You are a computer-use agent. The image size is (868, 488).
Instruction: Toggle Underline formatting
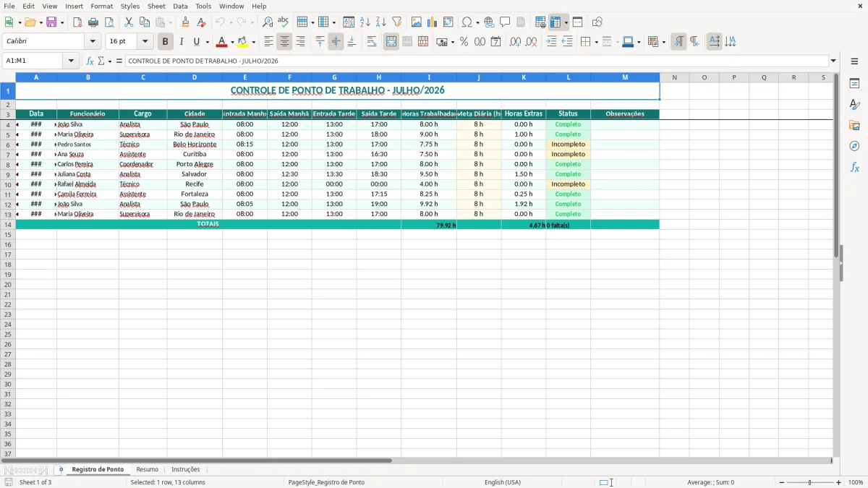[196, 42]
